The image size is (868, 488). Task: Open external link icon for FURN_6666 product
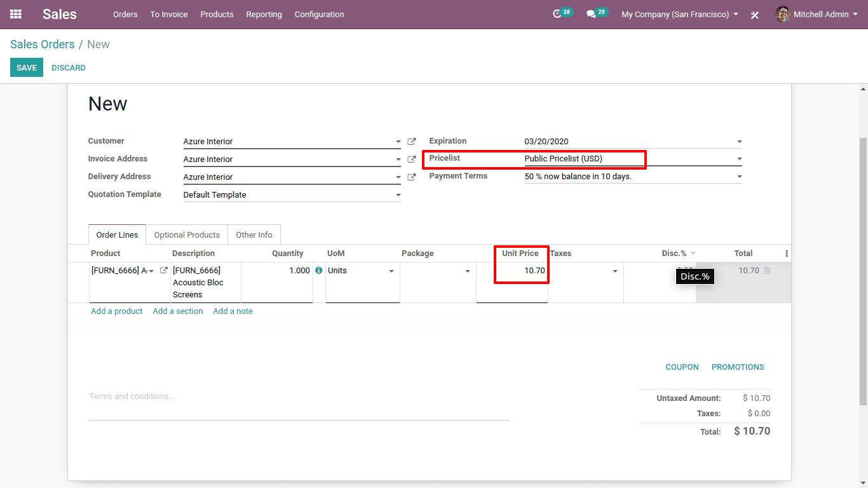point(164,271)
